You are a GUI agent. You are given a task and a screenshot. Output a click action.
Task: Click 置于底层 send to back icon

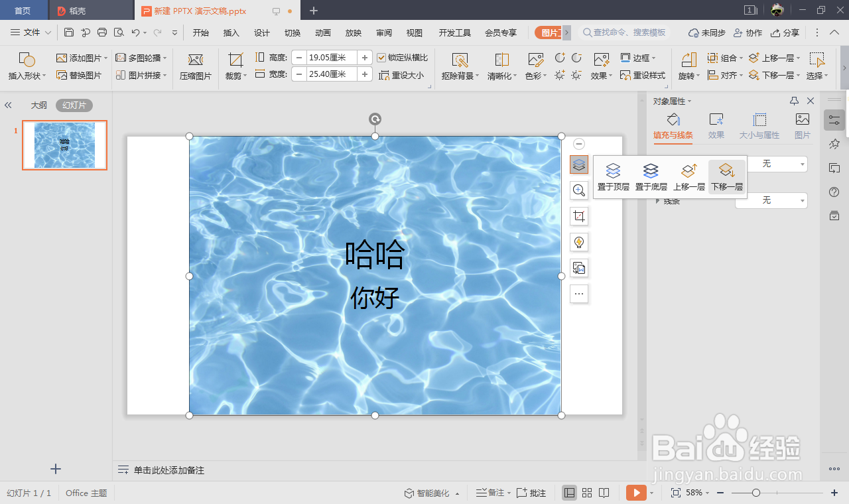[651, 176]
